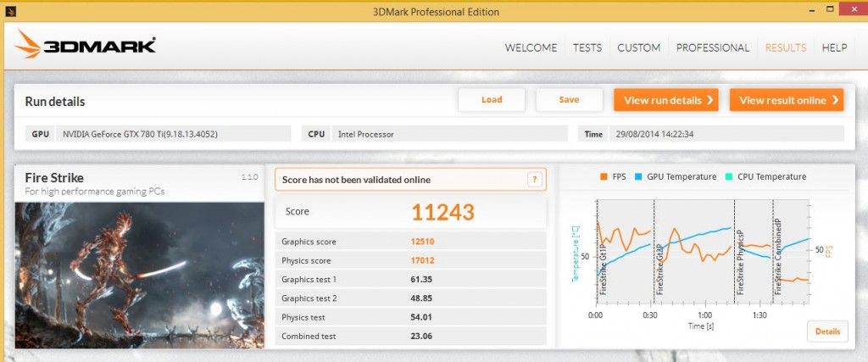
Task: Open the HELP tab
Action: (834, 47)
